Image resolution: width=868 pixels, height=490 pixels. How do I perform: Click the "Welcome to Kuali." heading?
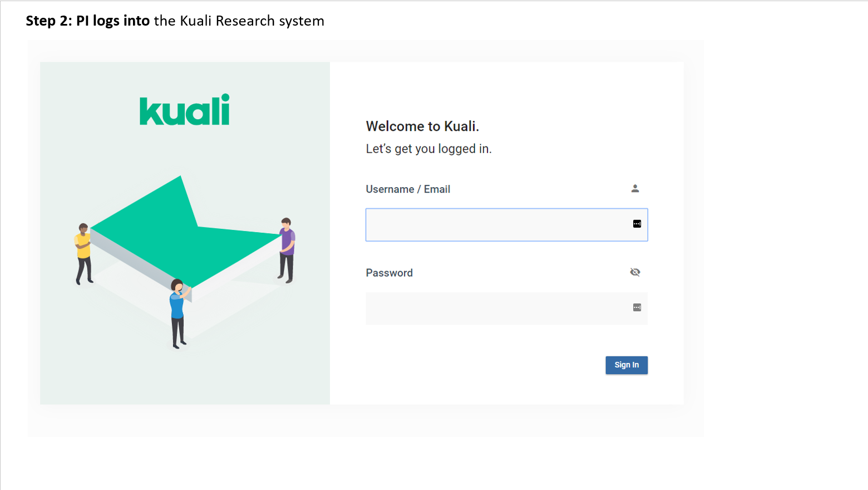pyautogui.click(x=422, y=126)
